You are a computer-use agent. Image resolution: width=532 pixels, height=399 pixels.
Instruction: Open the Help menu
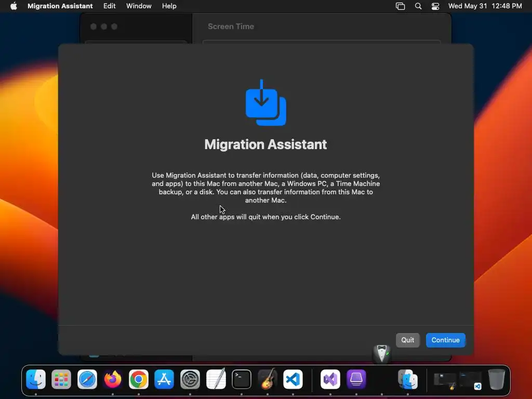tap(169, 6)
